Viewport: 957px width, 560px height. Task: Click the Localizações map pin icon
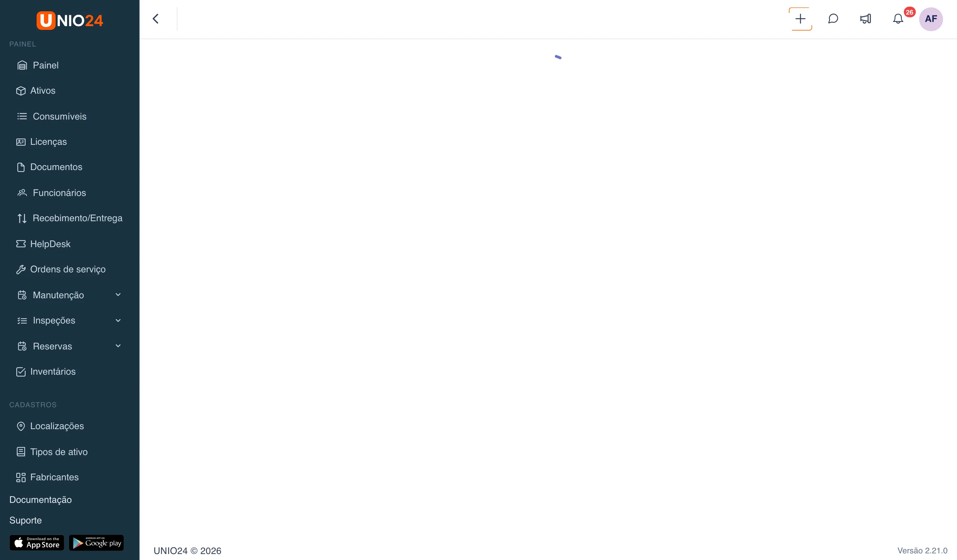[x=21, y=426]
